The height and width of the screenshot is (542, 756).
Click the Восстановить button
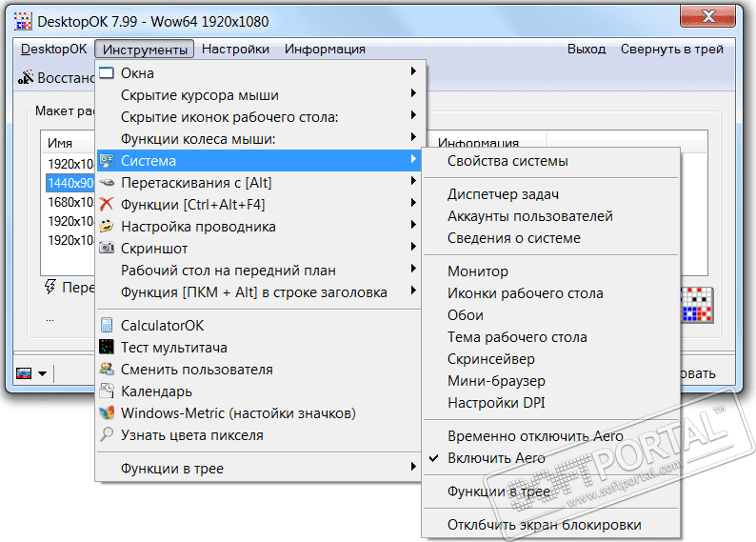point(57,78)
